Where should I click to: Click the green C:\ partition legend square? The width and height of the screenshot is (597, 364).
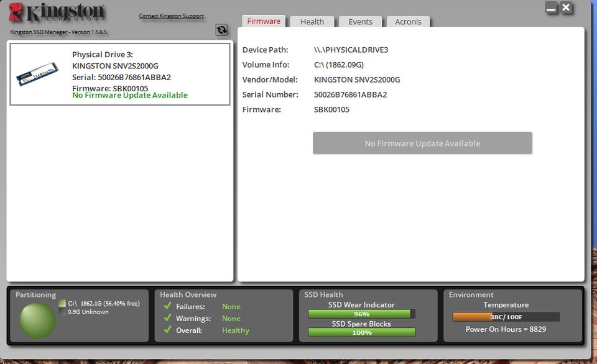(62, 303)
